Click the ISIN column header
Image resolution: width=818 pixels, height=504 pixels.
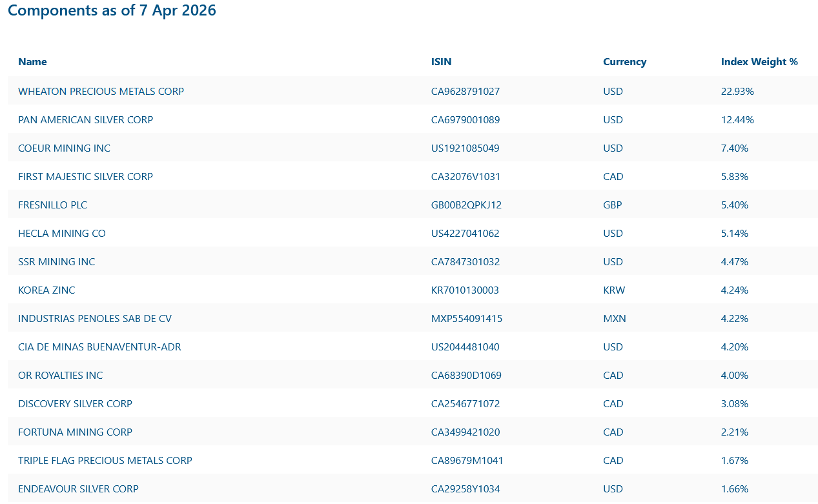click(x=442, y=62)
